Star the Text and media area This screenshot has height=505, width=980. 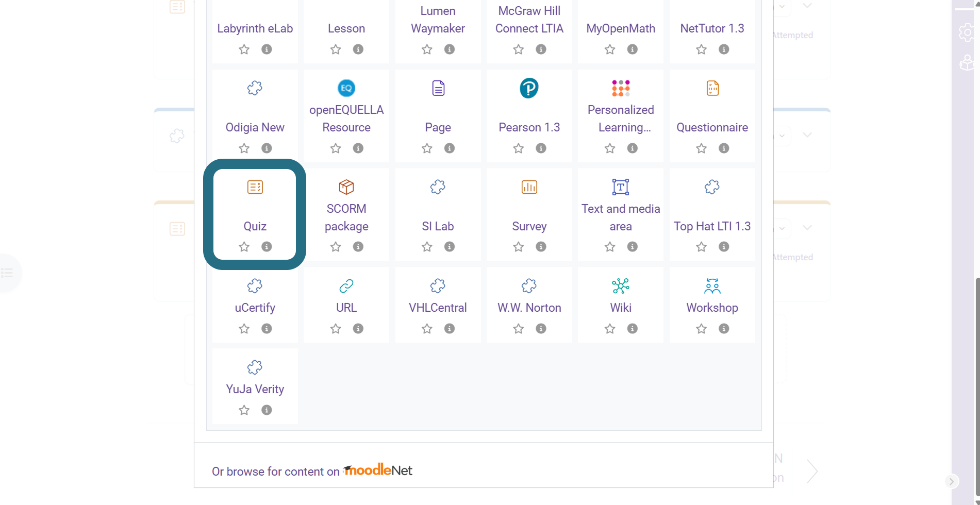[x=610, y=247]
